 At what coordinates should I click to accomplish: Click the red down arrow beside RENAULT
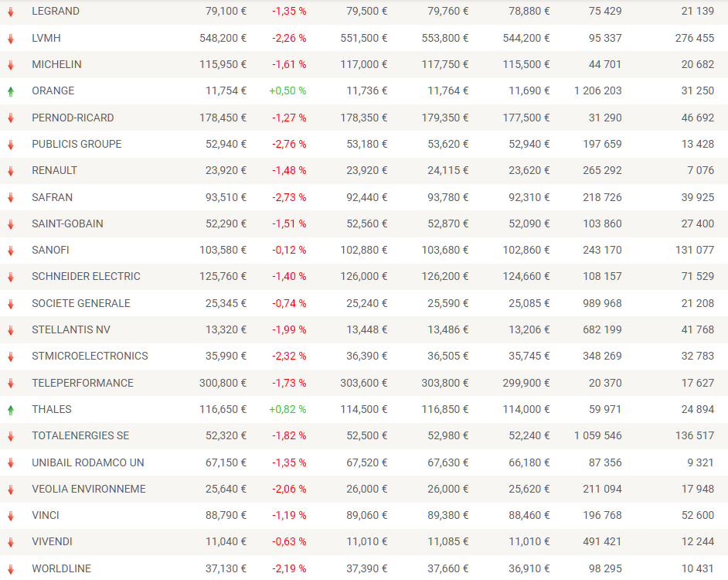coord(11,172)
